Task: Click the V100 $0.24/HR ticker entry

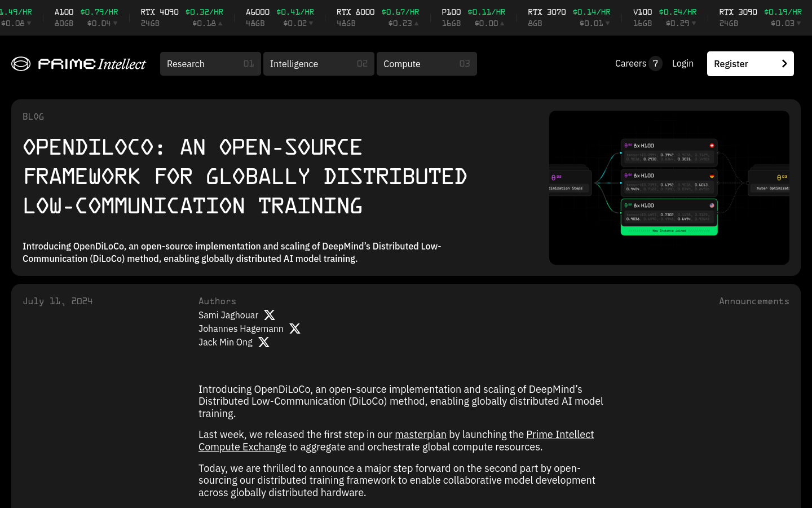Action: click(x=665, y=17)
